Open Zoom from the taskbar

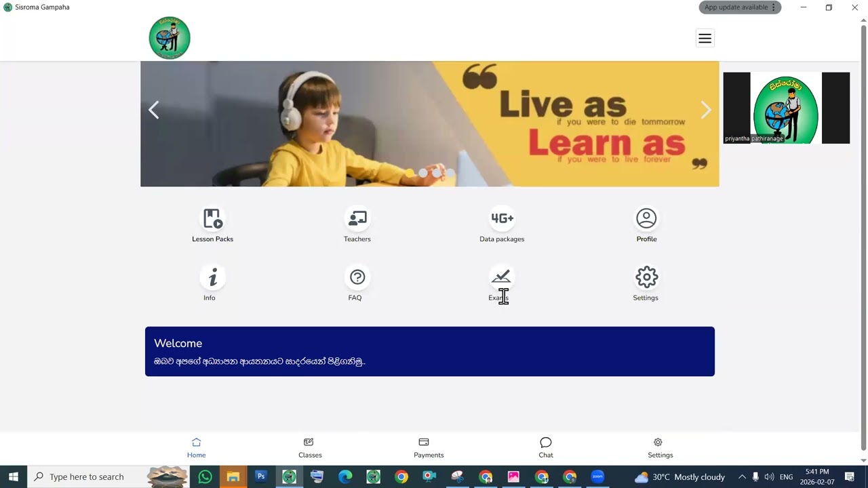click(597, 476)
